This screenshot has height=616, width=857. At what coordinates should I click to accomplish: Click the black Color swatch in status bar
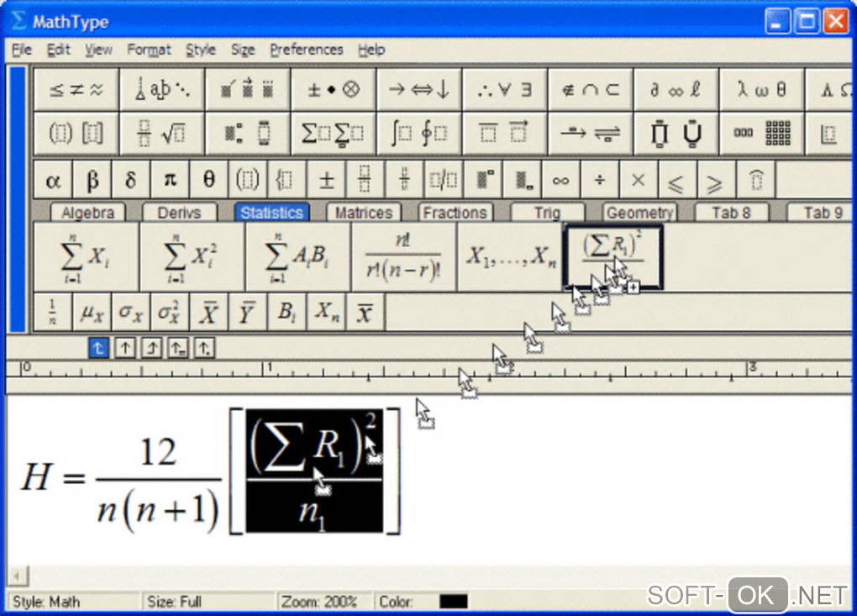coord(454,601)
